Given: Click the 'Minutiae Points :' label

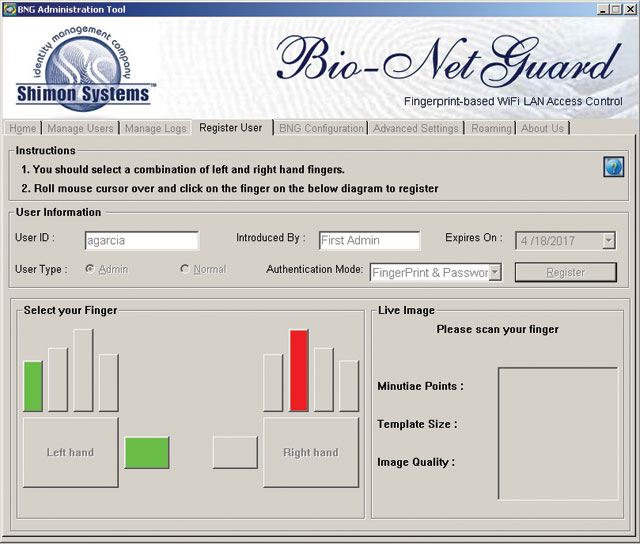Looking at the screenshot, I should pyautogui.click(x=420, y=386).
